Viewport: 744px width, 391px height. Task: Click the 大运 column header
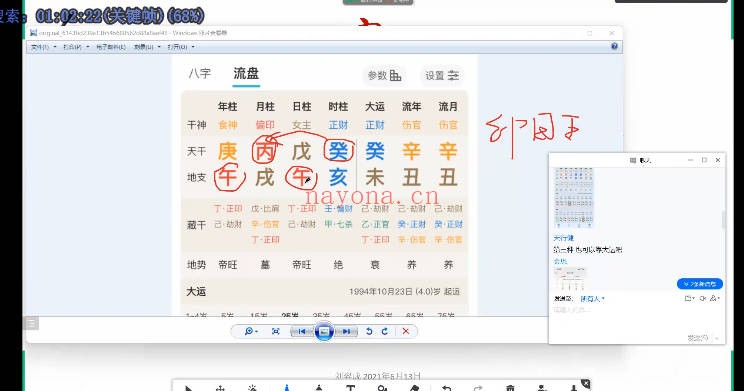click(x=375, y=106)
